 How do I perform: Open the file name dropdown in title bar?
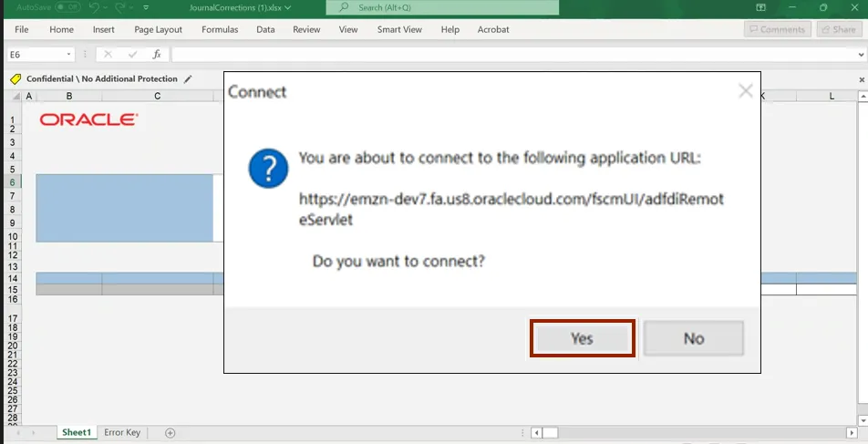point(288,7)
